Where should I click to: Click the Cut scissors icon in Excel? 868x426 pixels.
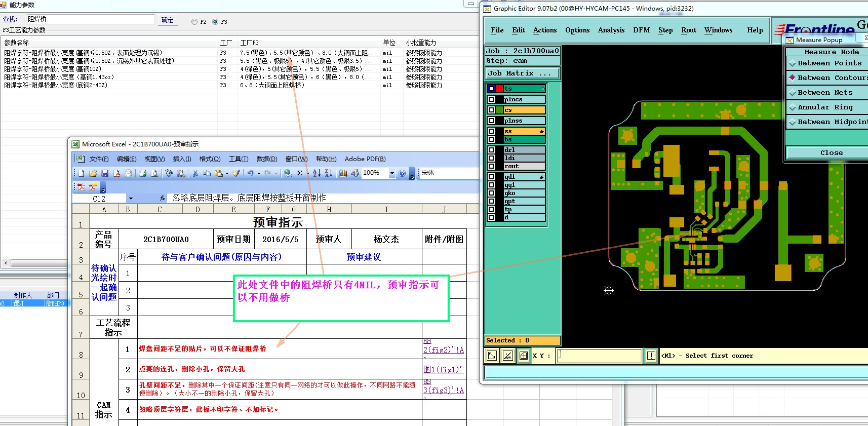[195, 173]
